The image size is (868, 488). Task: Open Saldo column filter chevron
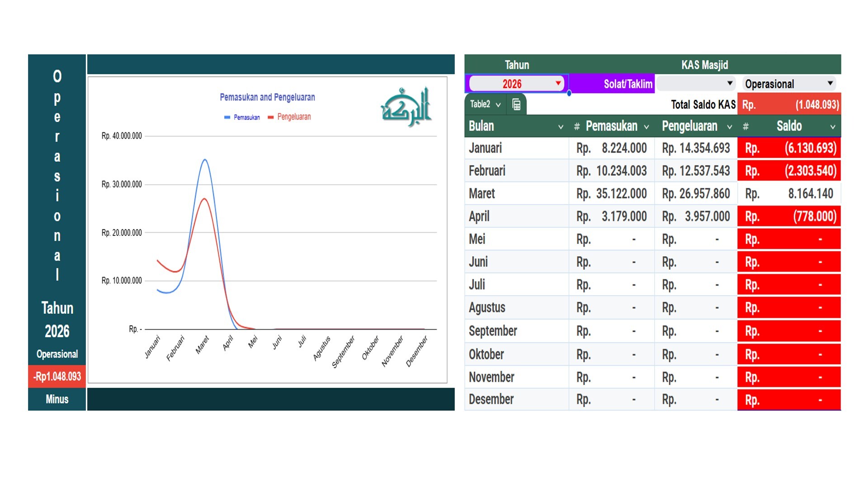pos(833,127)
